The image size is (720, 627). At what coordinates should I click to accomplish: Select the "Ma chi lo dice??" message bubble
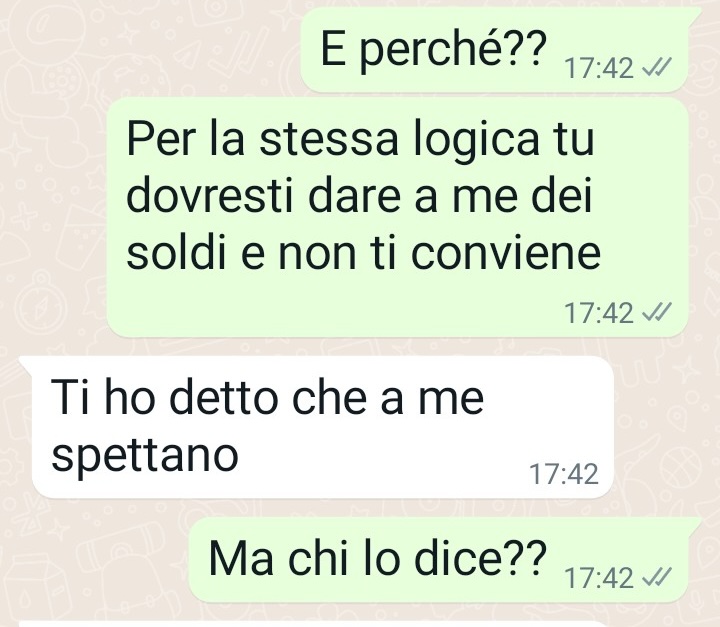point(442,559)
